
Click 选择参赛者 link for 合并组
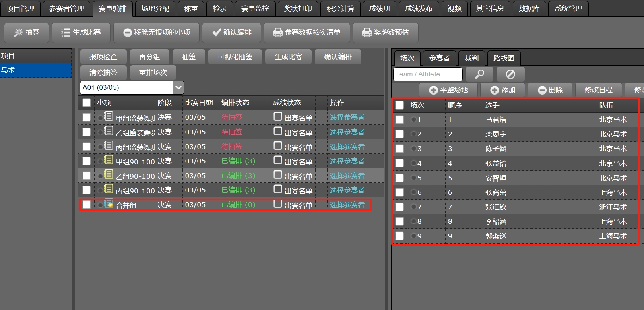point(347,205)
